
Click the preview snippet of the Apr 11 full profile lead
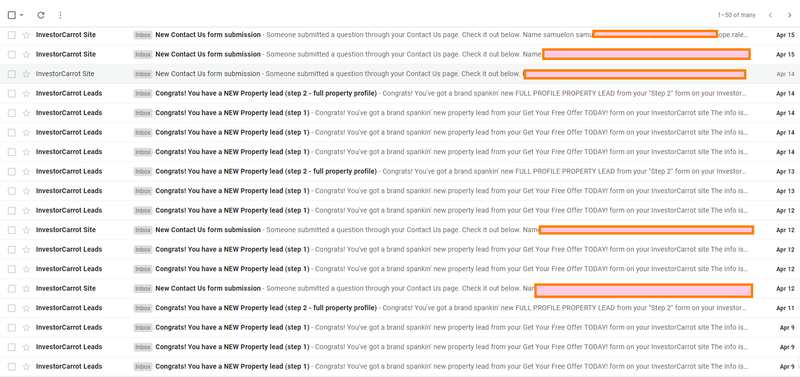(565, 308)
